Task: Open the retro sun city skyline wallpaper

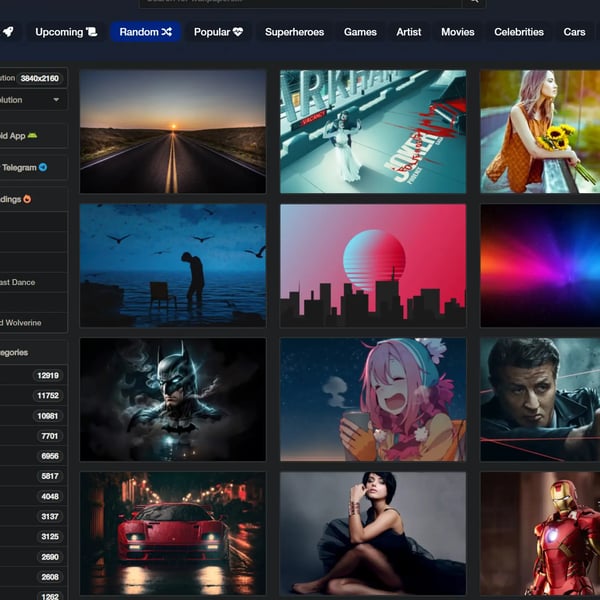Action: point(373,265)
